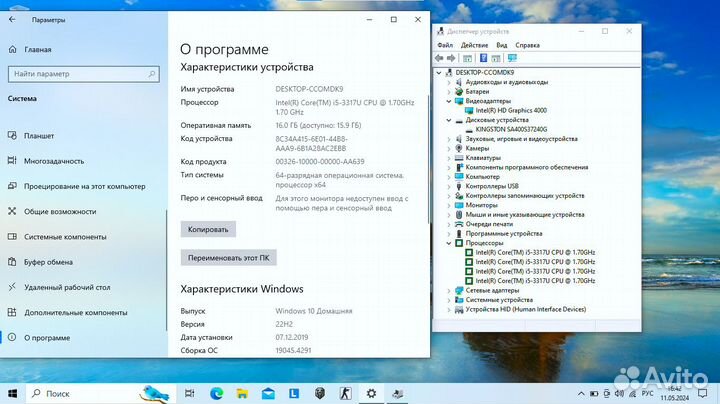Screen dimensions: 720x404
Task: Click Переименовать этот ПК button
Action: pos(228,258)
